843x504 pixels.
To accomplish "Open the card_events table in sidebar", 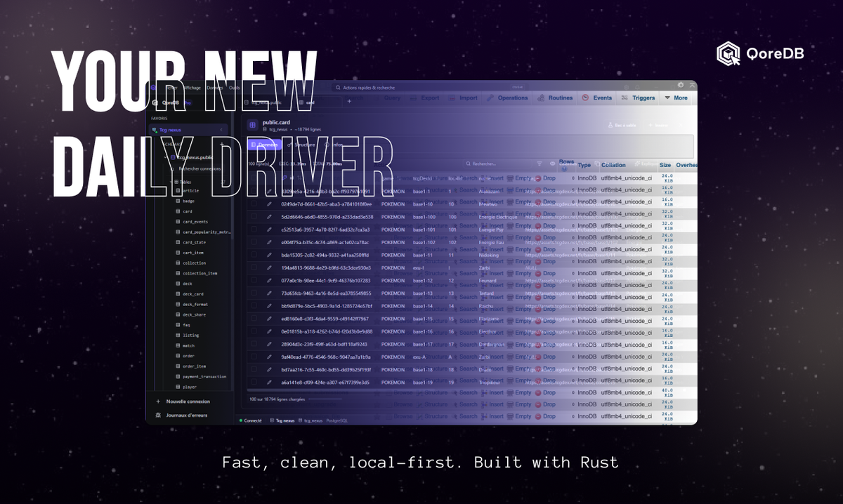I will coord(195,221).
